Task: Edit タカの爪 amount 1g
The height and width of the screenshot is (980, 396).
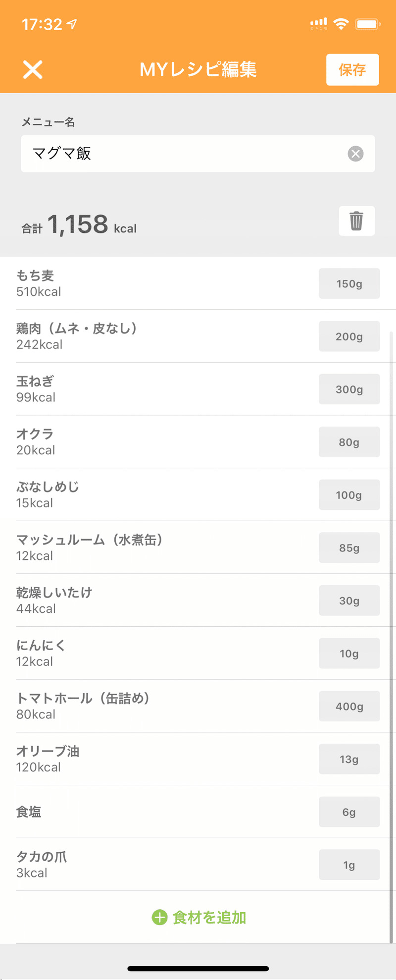Action: (x=349, y=865)
